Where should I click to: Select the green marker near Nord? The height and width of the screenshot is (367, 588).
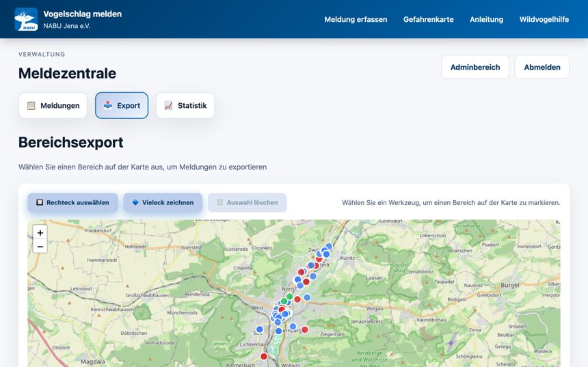[x=289, y=297]
